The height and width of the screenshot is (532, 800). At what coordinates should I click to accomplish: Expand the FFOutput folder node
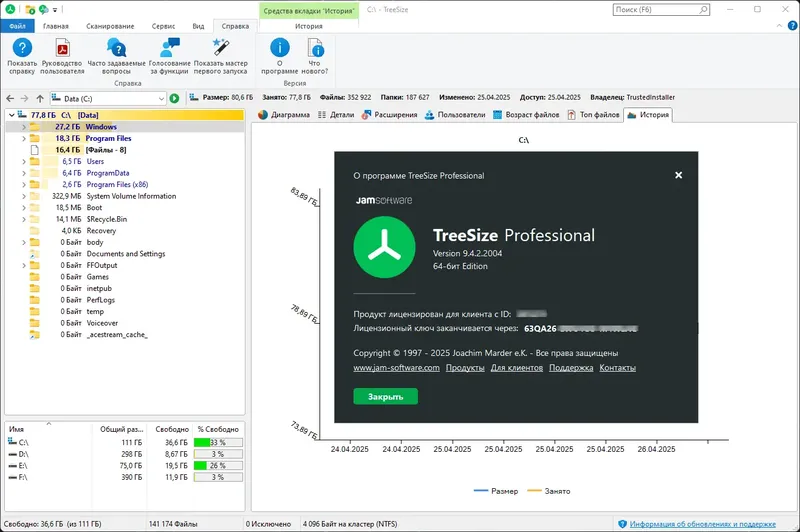point(23,265)
